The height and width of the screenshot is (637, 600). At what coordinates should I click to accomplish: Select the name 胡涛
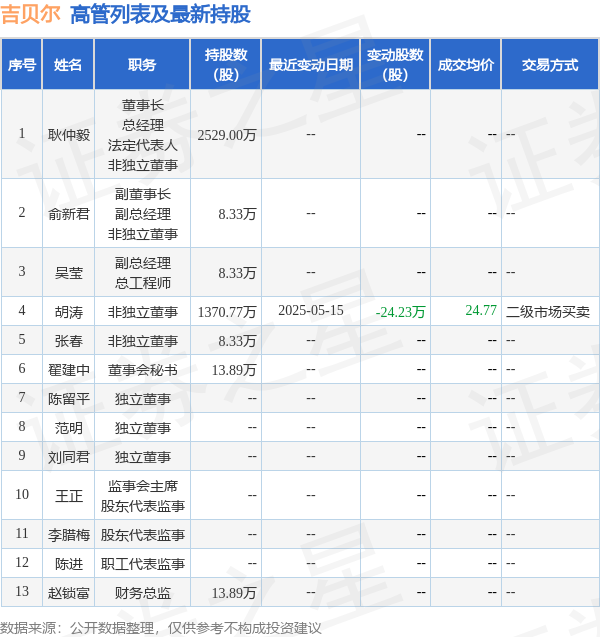pyautogui.click(x=69, y=312)
